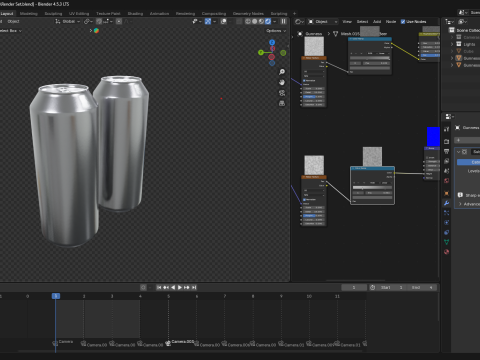Select solid viewport shading
This screenshot has width=480, height=360.
coord(255,21)
